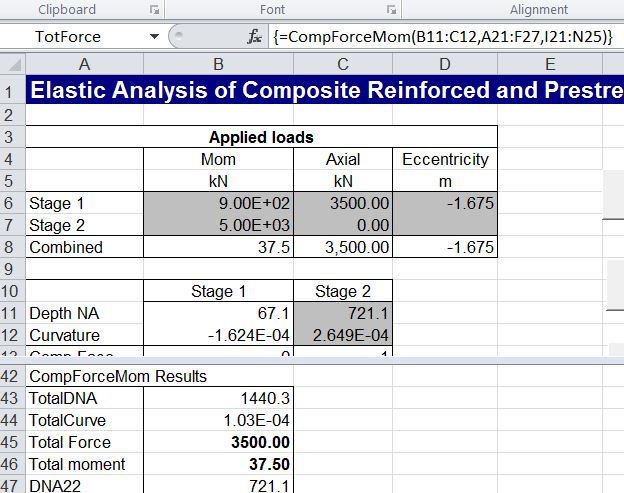Click the CompForceMom formula in formula bar

coord(428,37)
